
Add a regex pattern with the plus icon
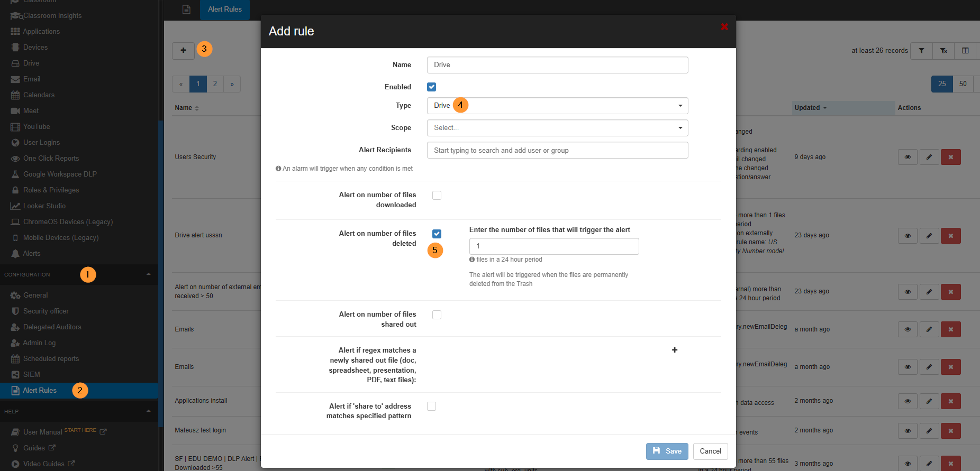click(x=675, y=350)
